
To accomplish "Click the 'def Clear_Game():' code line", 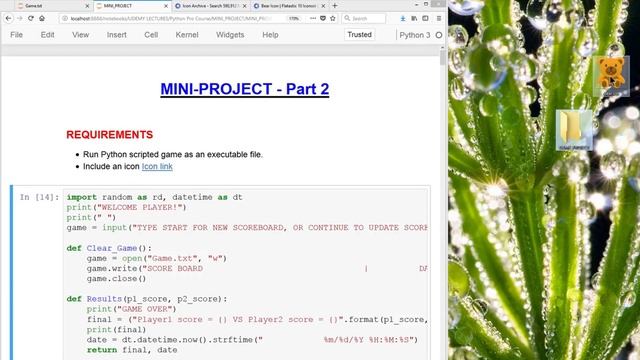I will click(109, 248).
